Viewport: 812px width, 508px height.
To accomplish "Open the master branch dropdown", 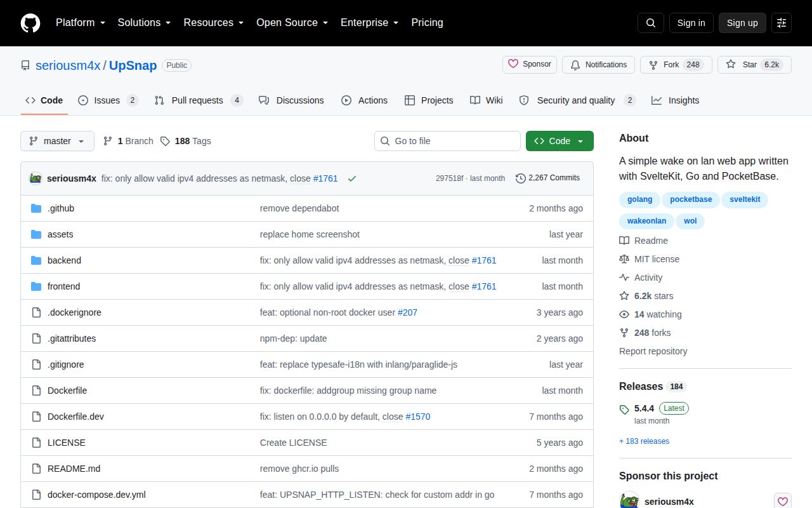I will 57,141.
